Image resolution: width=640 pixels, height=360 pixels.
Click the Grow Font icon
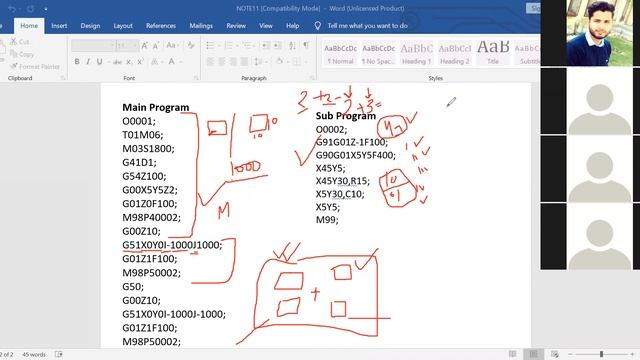(144, 46)
